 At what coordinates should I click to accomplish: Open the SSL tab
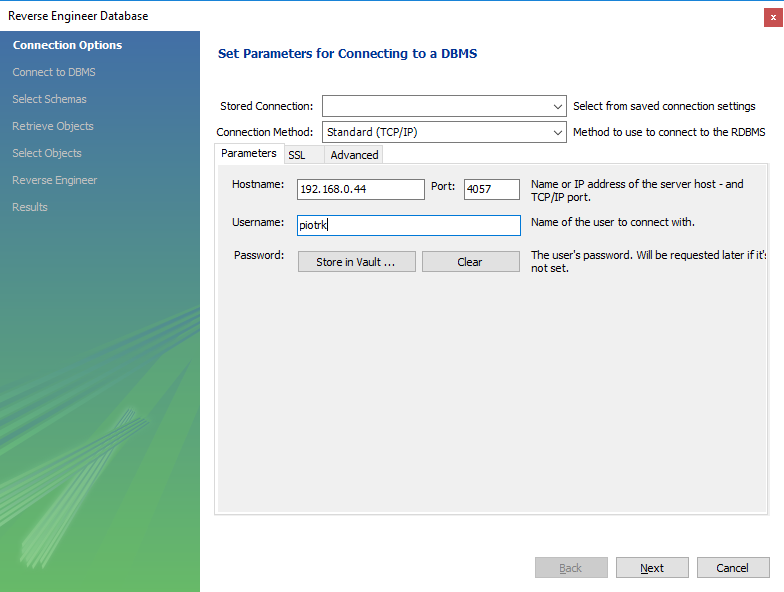click(x=297, y=155)
